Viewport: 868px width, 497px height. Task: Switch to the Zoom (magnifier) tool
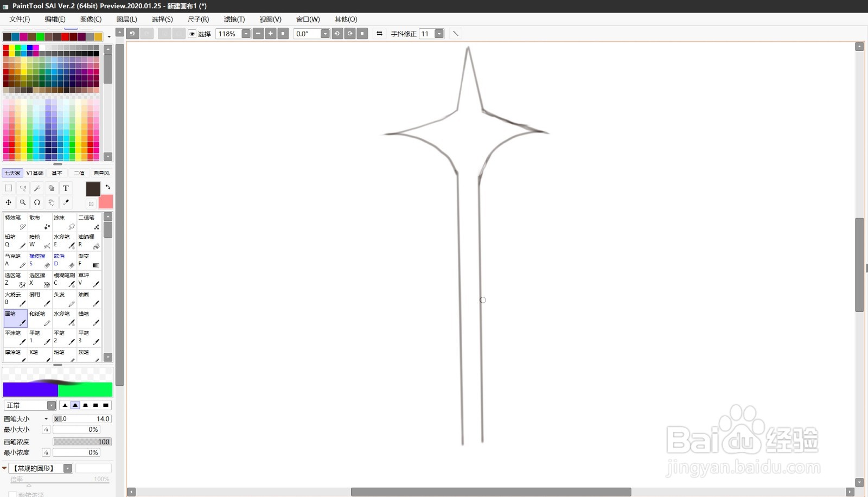click(x=23, y=202)
